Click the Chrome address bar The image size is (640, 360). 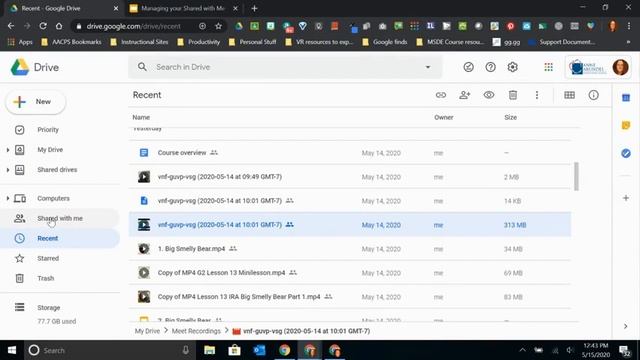click(x=135, y=26)
